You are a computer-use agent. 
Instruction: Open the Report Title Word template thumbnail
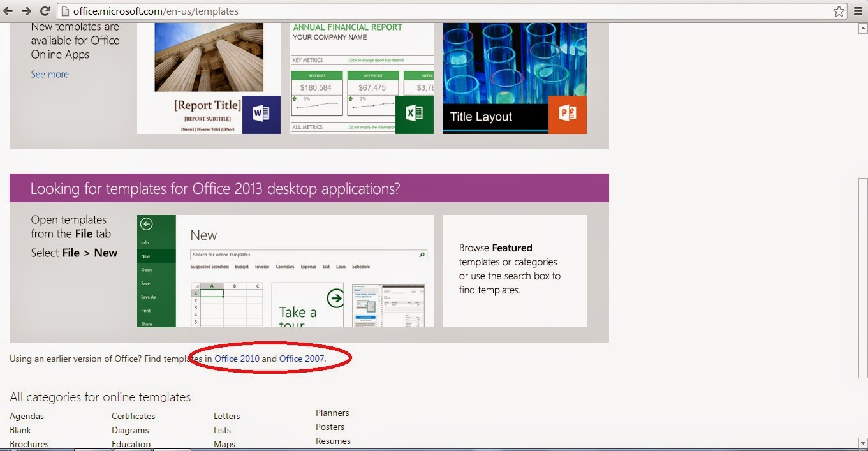[x=209, y=78]
